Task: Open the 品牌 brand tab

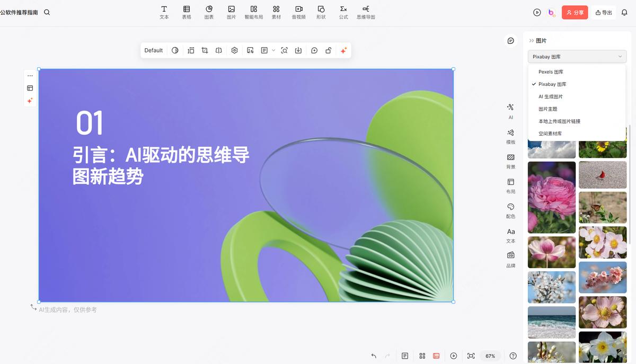Action: [x=510, y=260]
